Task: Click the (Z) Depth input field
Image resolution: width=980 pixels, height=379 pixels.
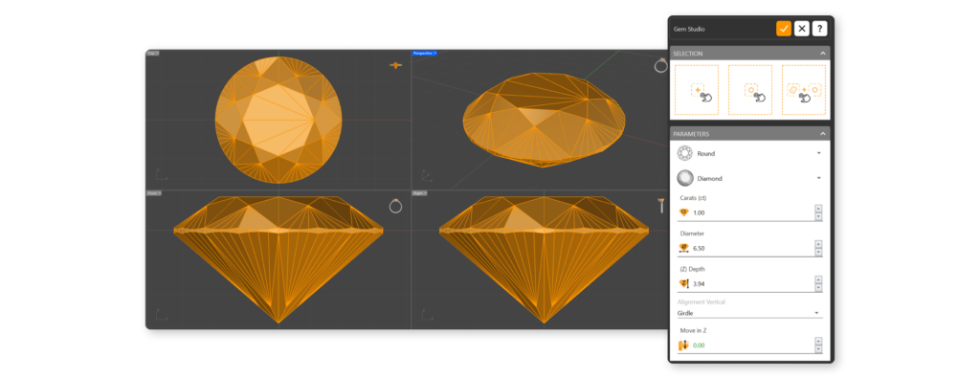Action: pyautogui.click(x=746, y=284)
